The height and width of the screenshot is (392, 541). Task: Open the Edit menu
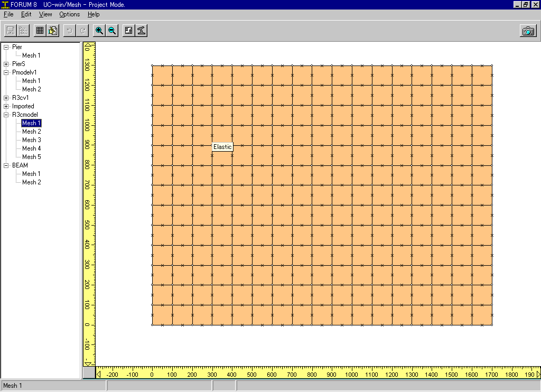[26, 14]
